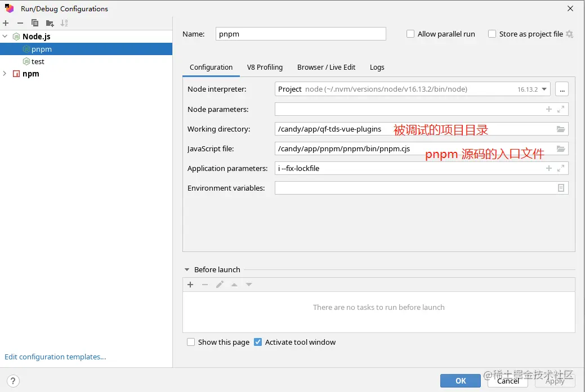The width and height of the screenshot is (585, 392).
Task: Open Browser / Live Edit tab
Action: pos(326,67)
